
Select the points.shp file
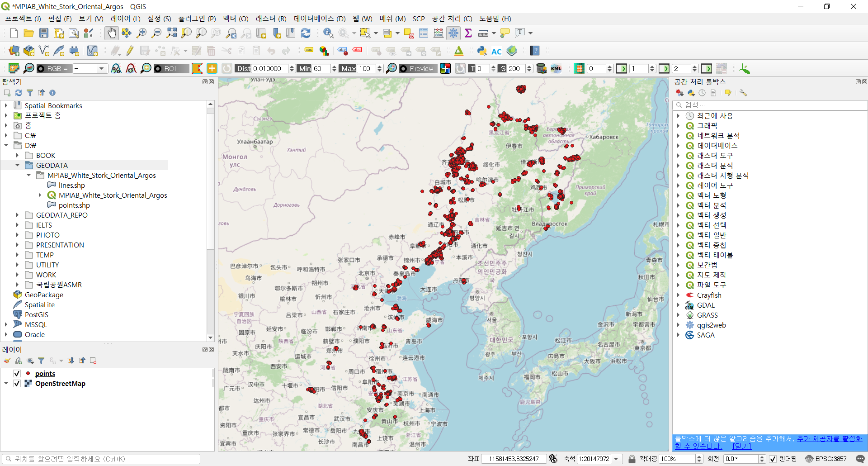click(x=74, y=205)
